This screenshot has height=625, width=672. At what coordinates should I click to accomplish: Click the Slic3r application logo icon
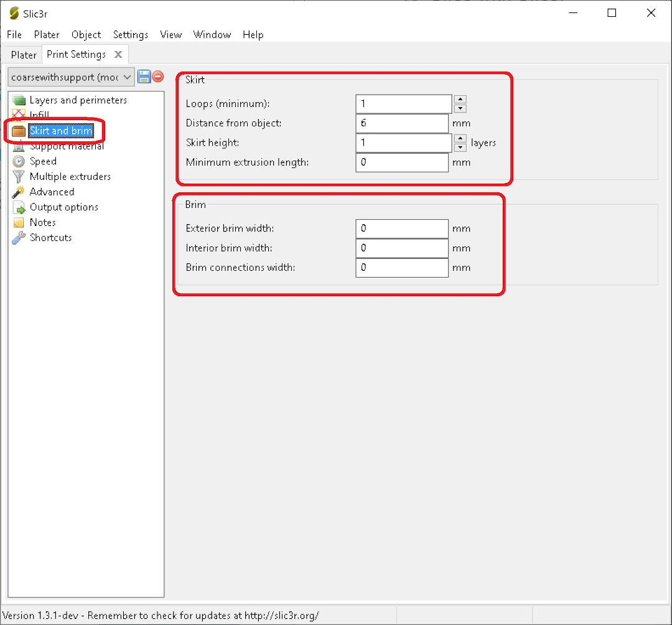[14, 13]
